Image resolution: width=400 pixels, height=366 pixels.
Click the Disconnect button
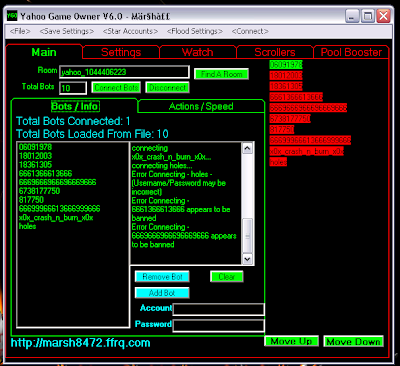[167, 88]
